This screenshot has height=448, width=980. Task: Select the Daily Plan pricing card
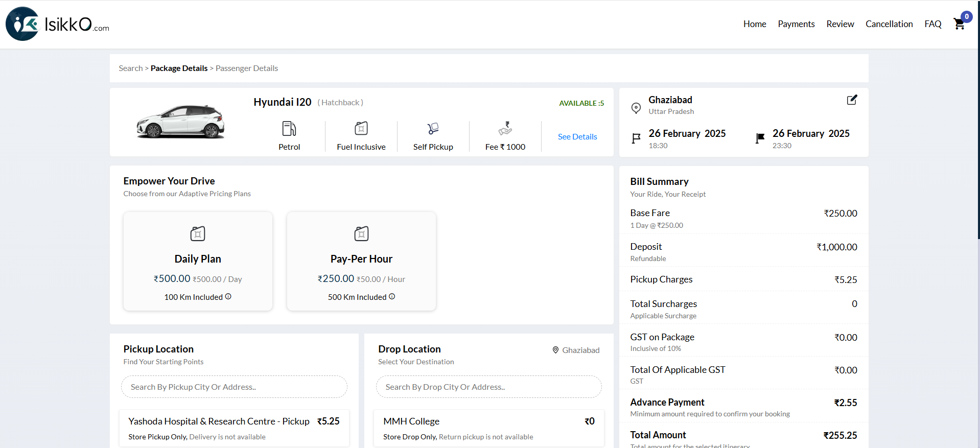(198, 261)
